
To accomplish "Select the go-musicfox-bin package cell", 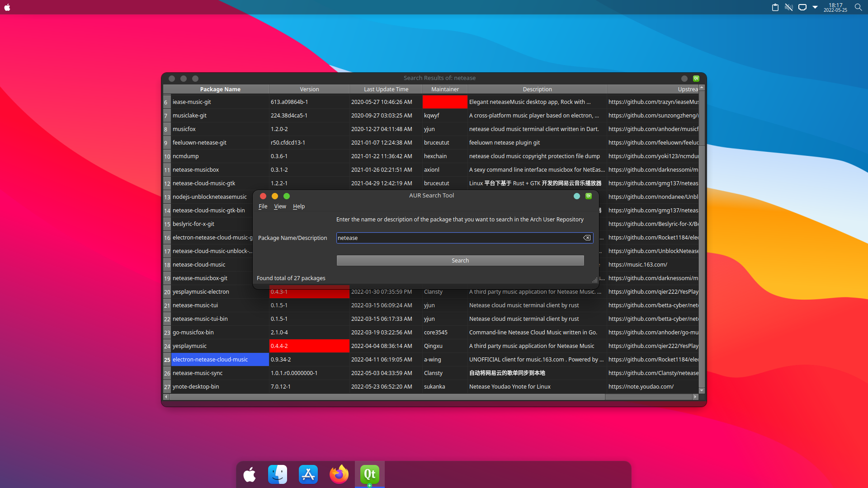I will 220,333.
